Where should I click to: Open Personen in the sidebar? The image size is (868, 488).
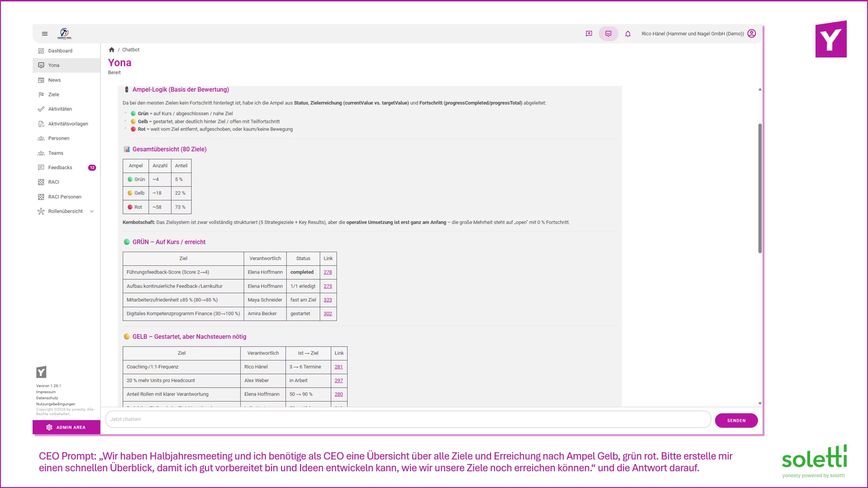click(x=67, y=138)
